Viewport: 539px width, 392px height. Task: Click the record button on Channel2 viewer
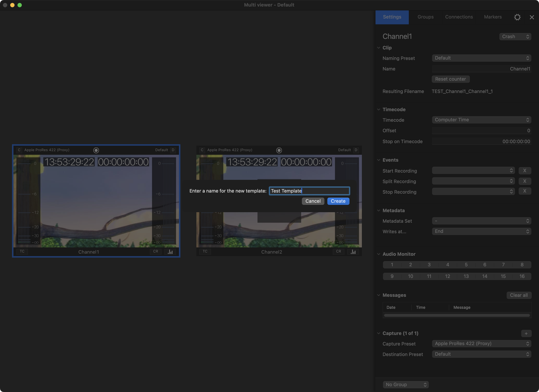click(279, 150)
